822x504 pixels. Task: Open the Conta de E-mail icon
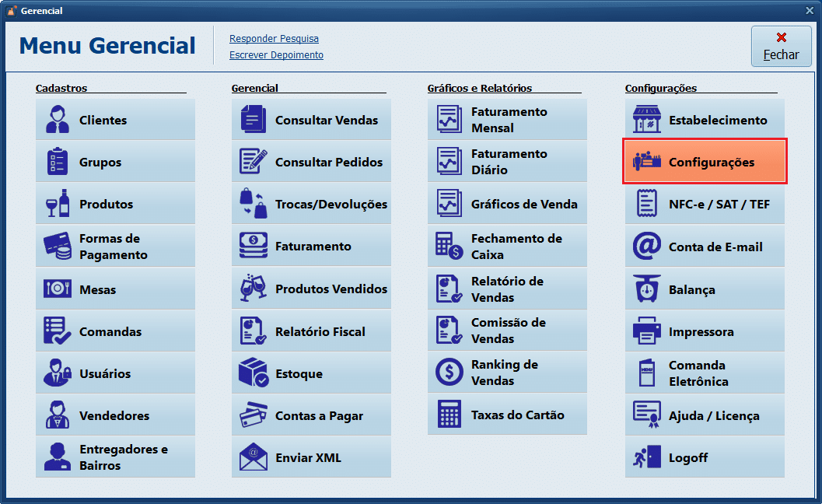pos(646,246)
